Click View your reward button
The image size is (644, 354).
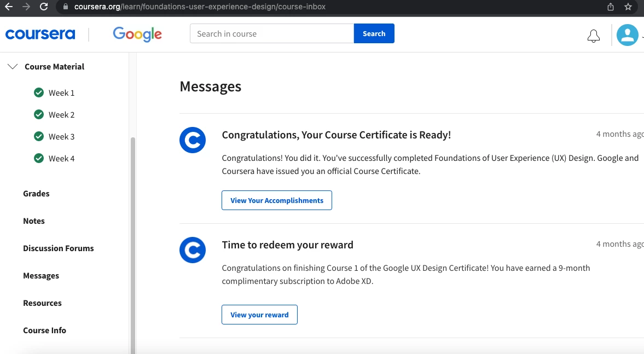tap(259, 315)
